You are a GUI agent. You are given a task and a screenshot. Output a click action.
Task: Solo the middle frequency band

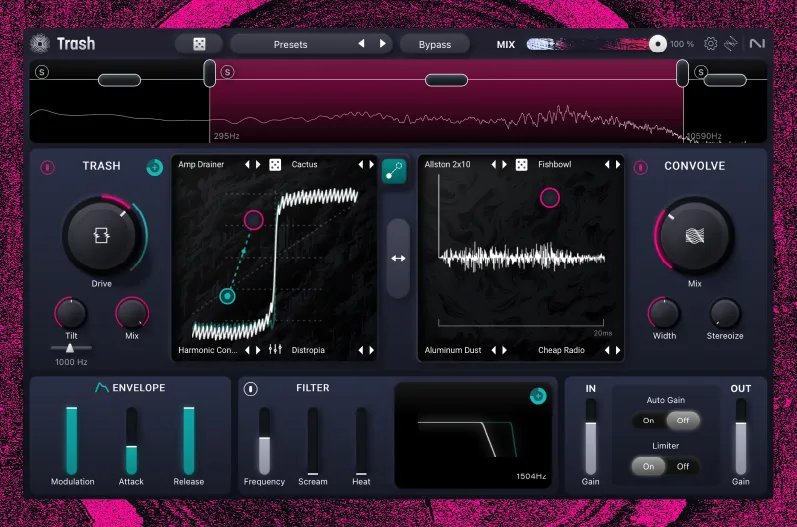[x=227, y=72]
